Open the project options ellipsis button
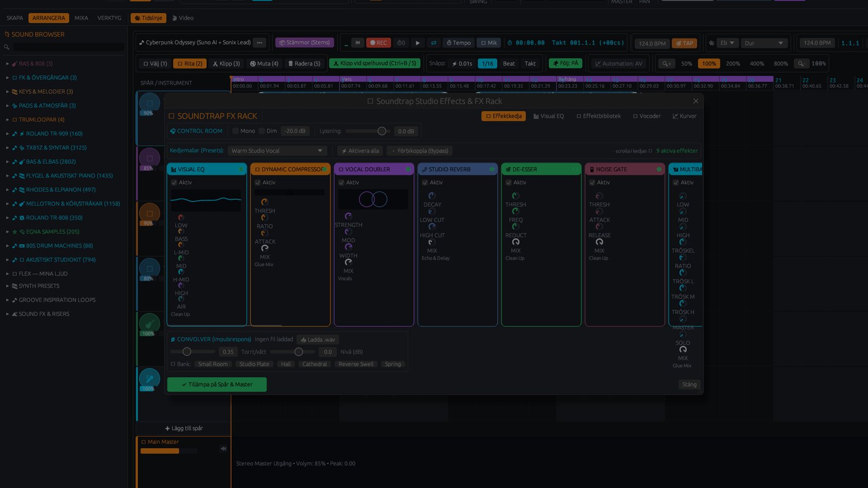Screen dimensions: 868x488 pos(260,42)
